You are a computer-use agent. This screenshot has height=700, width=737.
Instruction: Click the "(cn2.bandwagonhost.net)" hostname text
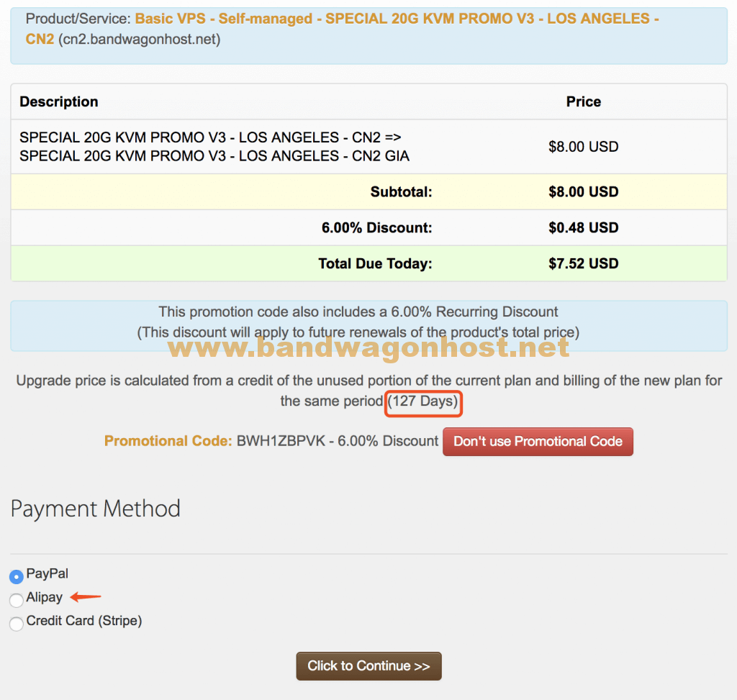pos(139,39)
